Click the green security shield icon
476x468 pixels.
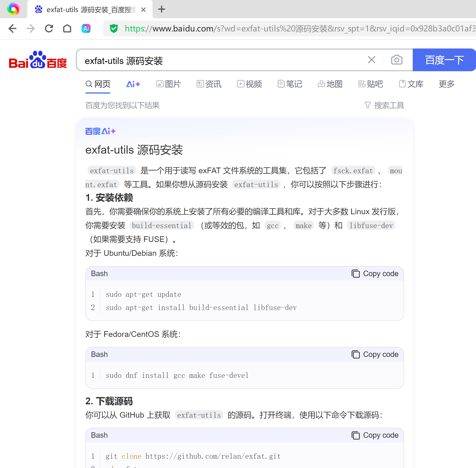114,28
